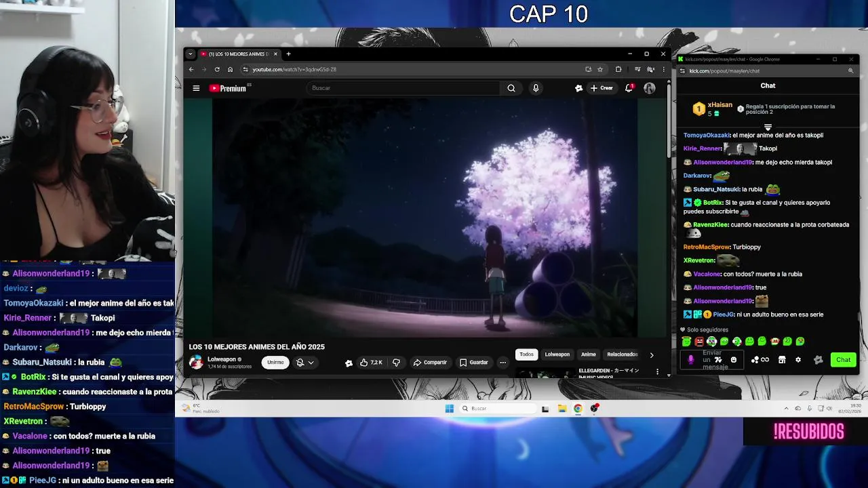Start voice search with microphone icon

pyautogui.click(x=536, y=88)
